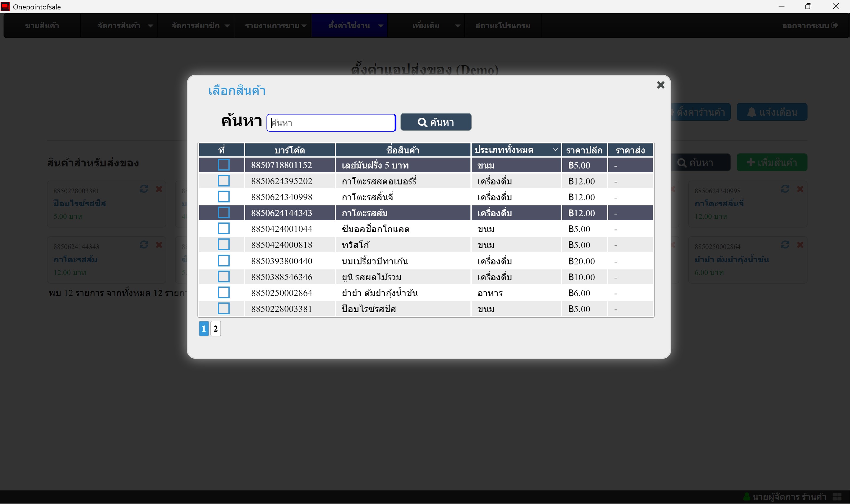Click the ออกจากระบบ logout link
850x504 pixels.
810,25
